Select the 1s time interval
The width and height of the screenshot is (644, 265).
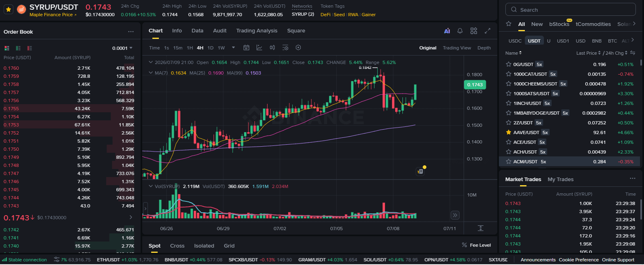(x=167, y=48)
